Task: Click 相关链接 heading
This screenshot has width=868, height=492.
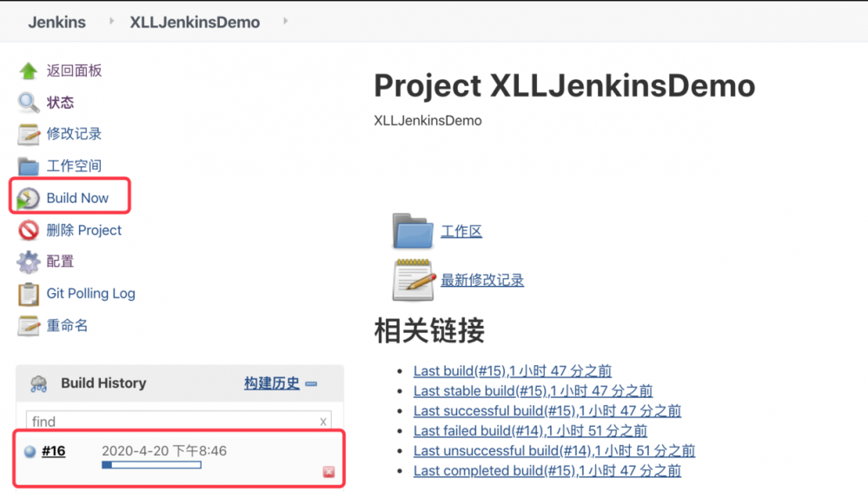Action: pos(429,330)
